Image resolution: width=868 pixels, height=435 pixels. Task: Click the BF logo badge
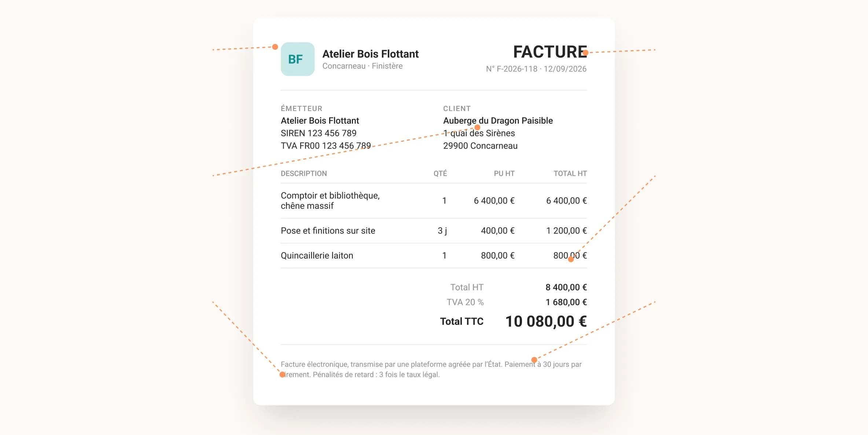[x=298, y=59]
